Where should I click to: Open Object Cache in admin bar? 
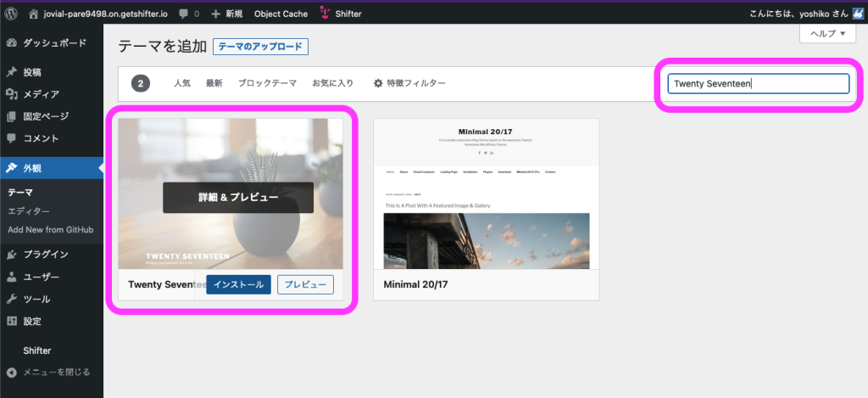pos(281,14)
